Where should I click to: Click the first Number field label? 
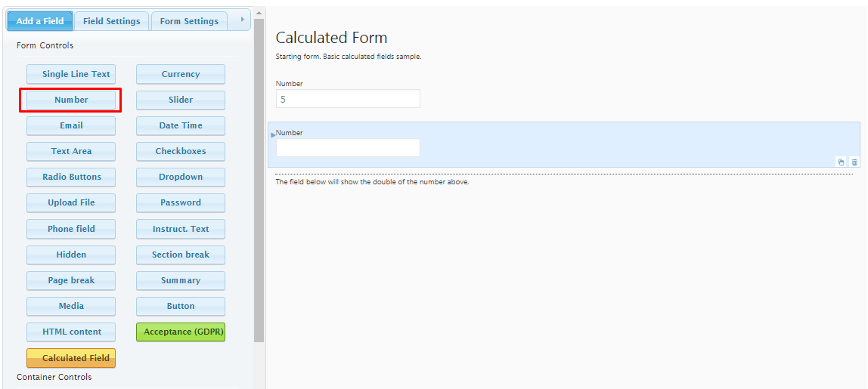coord(290,84)
